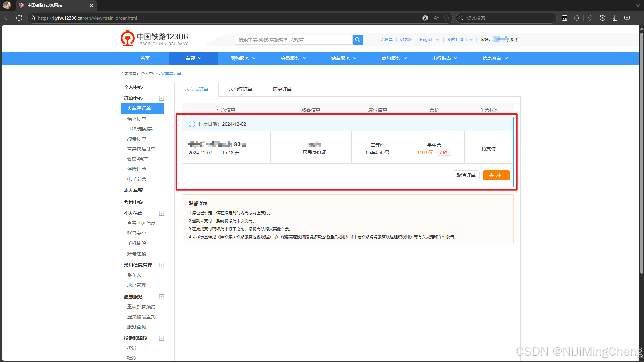Open the browser Downloads icon
This screenshot has height=362, width=644.
tap(614, 18)
